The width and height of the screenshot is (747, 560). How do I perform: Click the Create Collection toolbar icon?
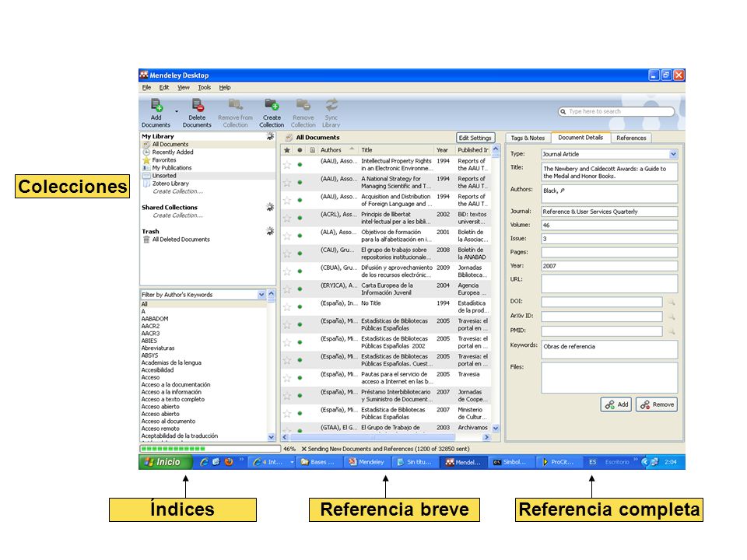[272, 105]
